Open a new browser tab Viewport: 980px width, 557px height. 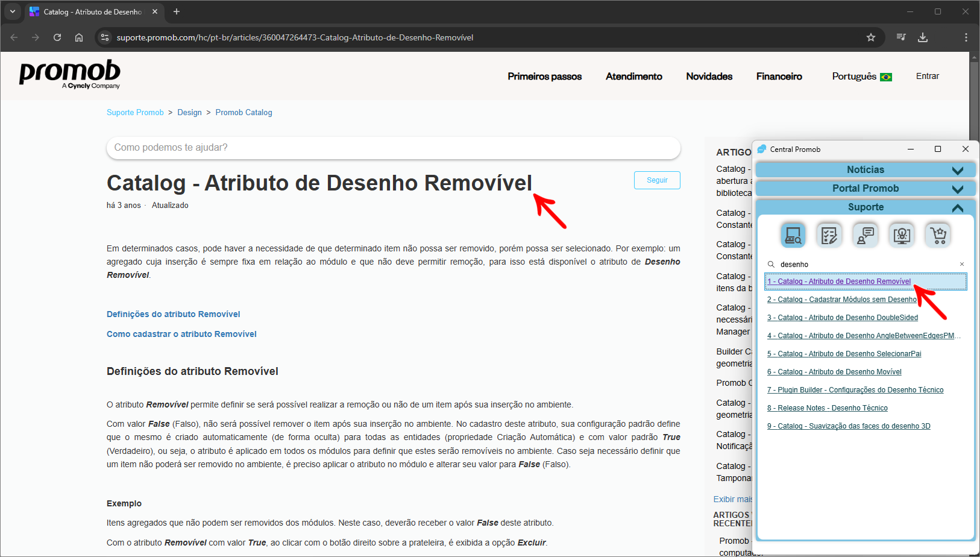click(x=177, y=11)
